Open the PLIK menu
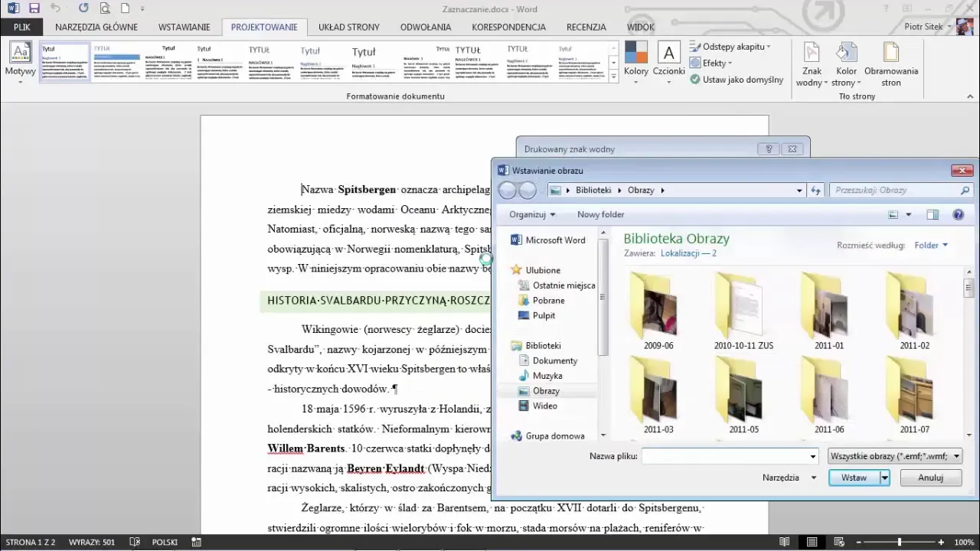Image resolution: width=980 pixels, height=551 pixels. coord(21,26)
